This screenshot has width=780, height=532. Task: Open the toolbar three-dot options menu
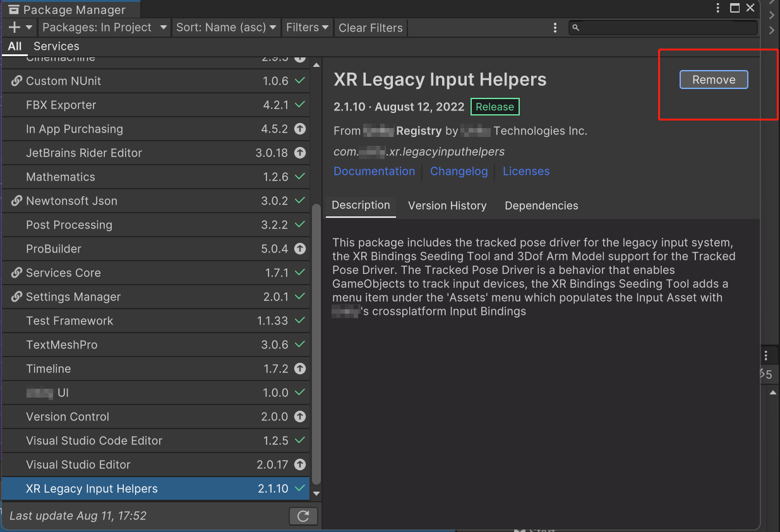tap(555, 28)
